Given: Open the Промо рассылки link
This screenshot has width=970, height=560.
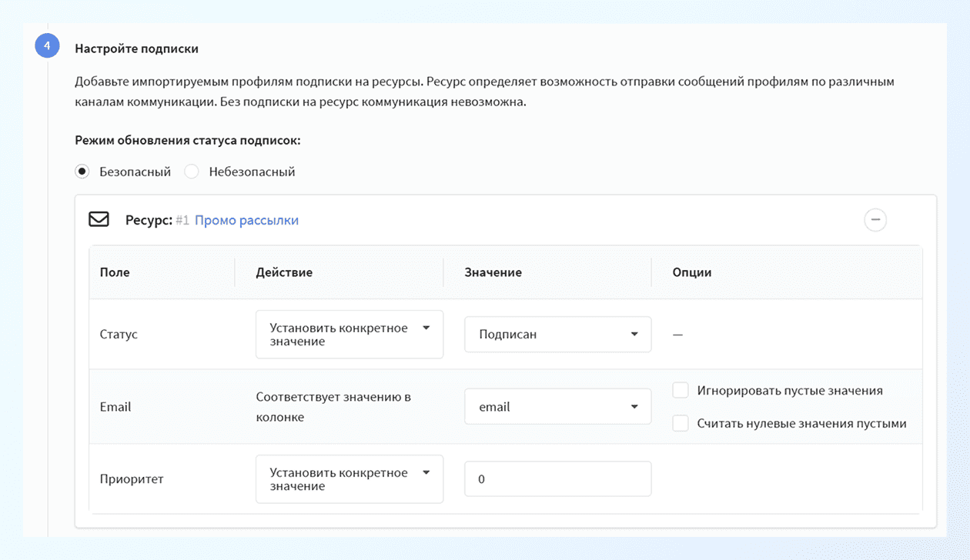Looking at the screenshot, I should pos(247,219).
